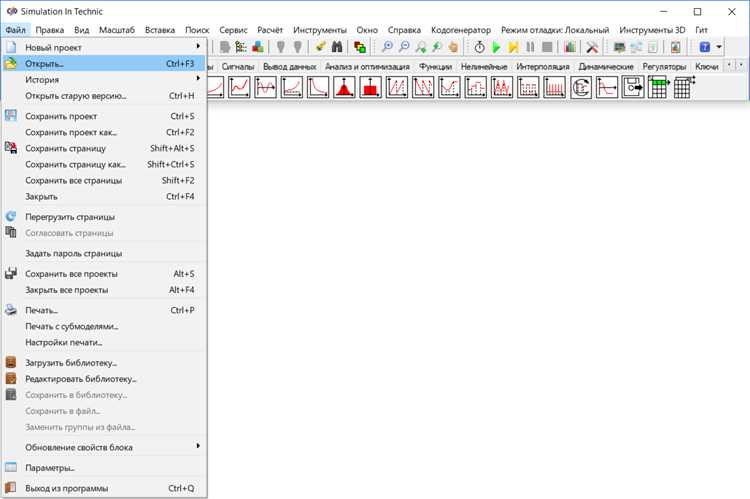Image resolution: width=750 pixels, height=499 pixels.
Task: Open the Кодогенератор menu
Action: [461, 30]
